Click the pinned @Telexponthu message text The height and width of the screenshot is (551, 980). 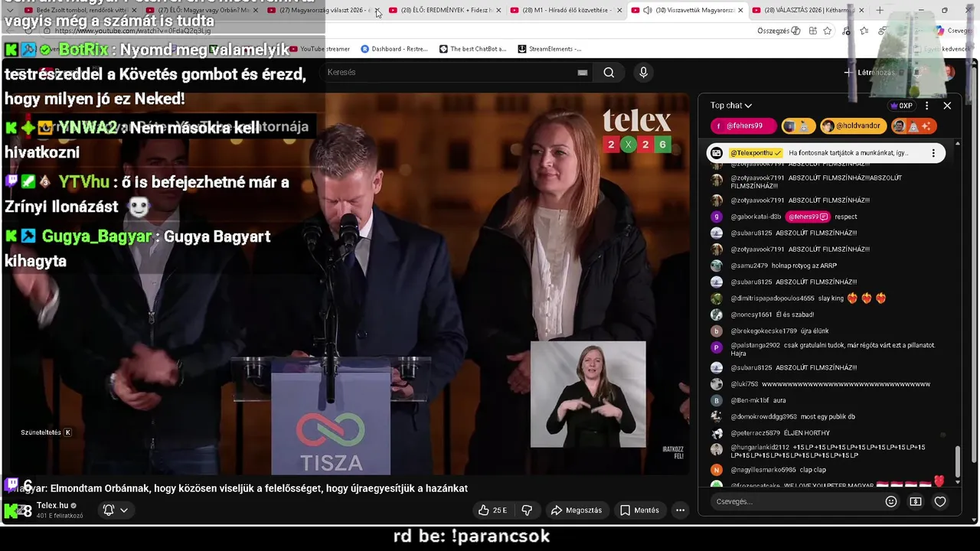[x=848, y=153]
